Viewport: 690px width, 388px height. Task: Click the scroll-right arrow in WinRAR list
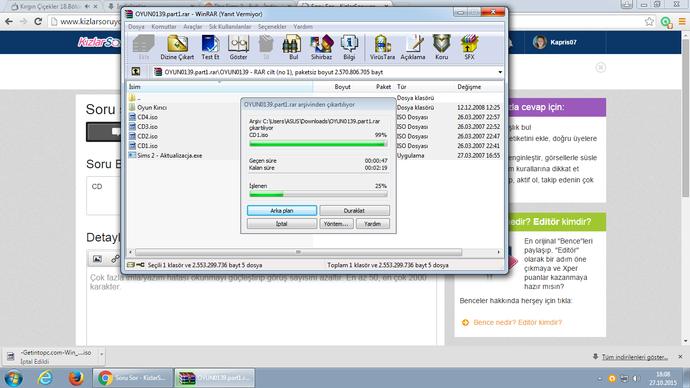click(498, 252)
